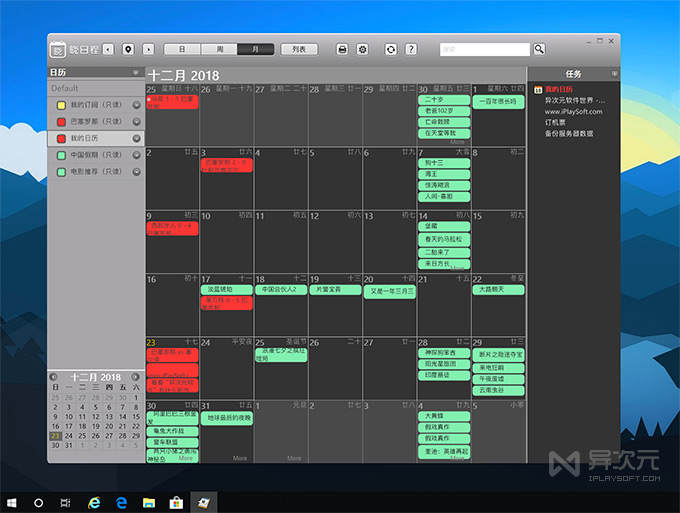Click inside the search input field

pyautogui.click(x=484, y=49)
